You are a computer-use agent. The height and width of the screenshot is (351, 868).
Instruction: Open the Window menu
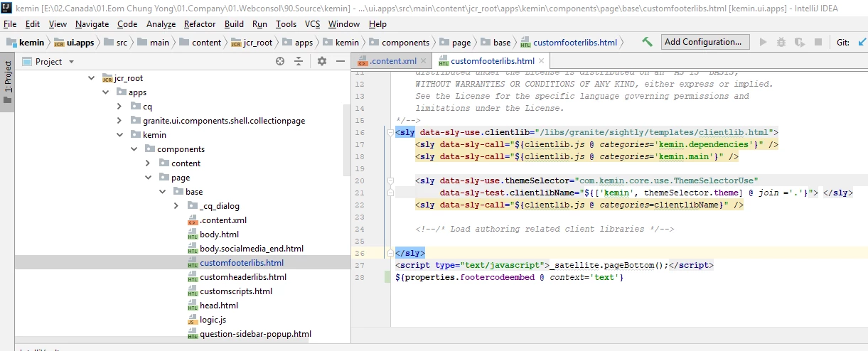[344, 24]
